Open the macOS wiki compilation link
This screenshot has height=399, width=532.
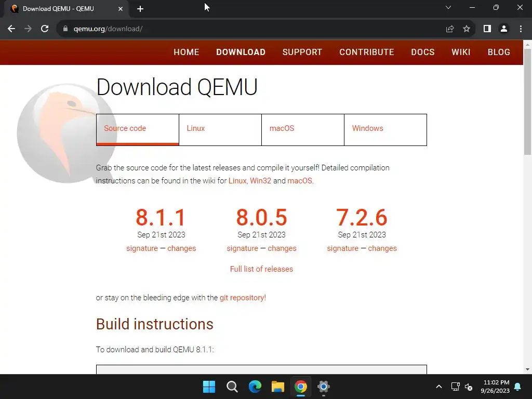tap(300, 181)
